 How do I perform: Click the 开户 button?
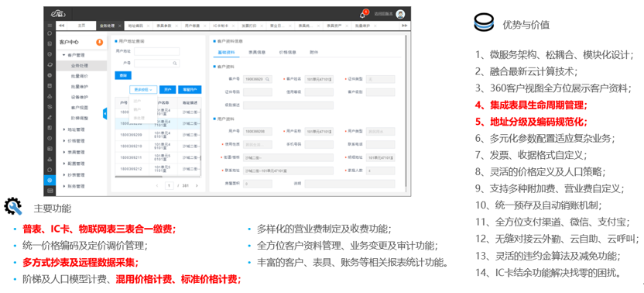pyautogui.click(x=167, y=90)
